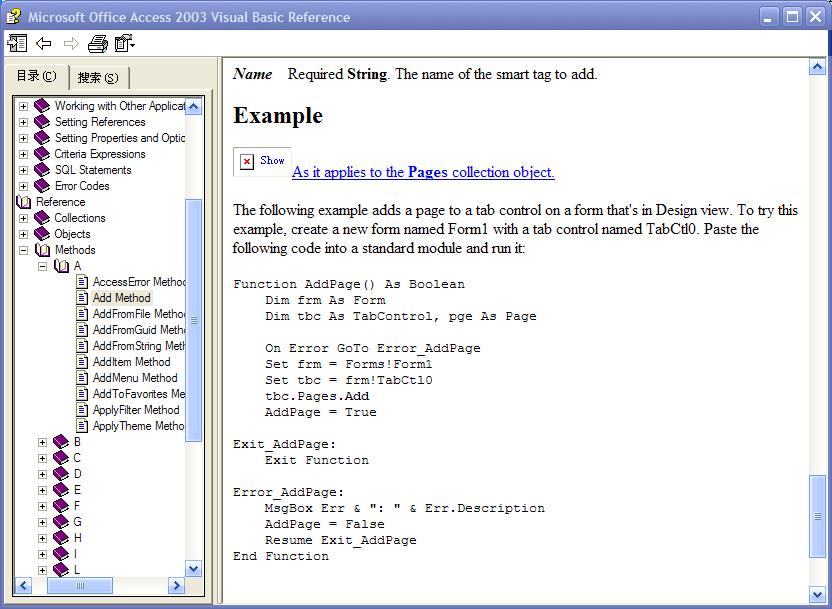This screenshot has width=832, height=609.
Task: Select the book icon beside Working with Other Applications
Action: pyautogui.click(x=42, y=106)
